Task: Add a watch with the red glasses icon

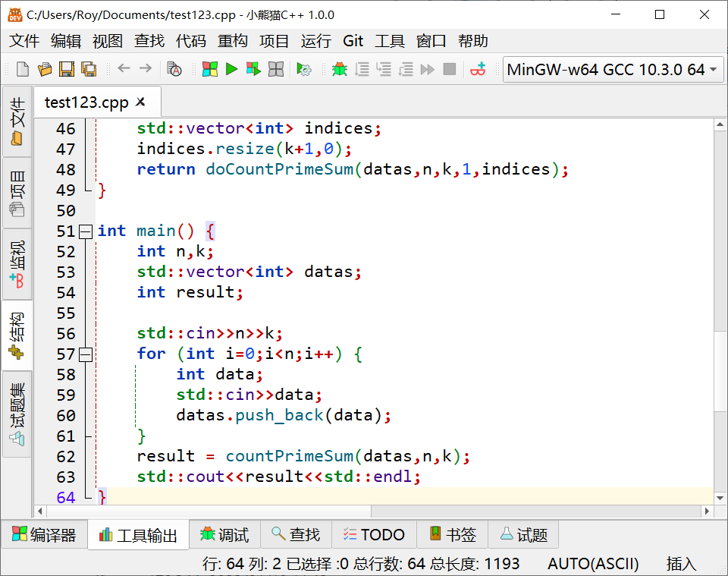Action: [478, 69]
